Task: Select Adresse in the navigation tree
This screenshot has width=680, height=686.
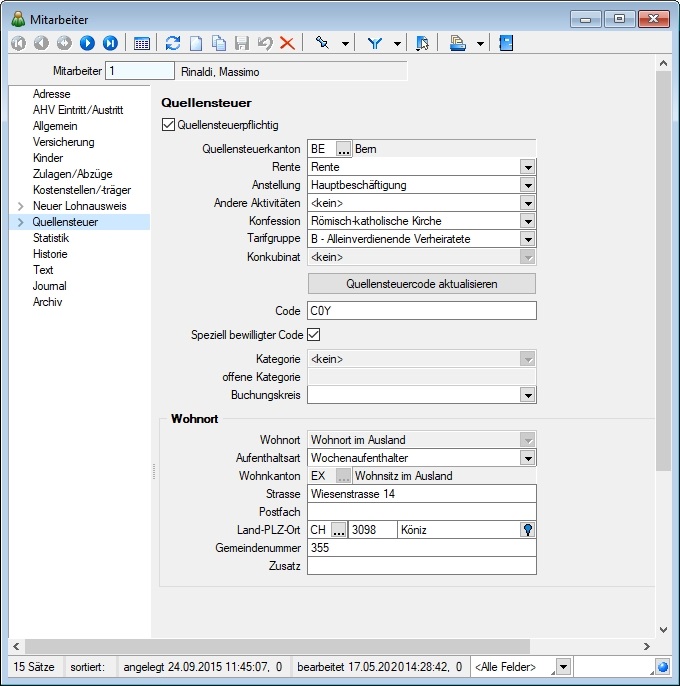Action: coord(52,94)
